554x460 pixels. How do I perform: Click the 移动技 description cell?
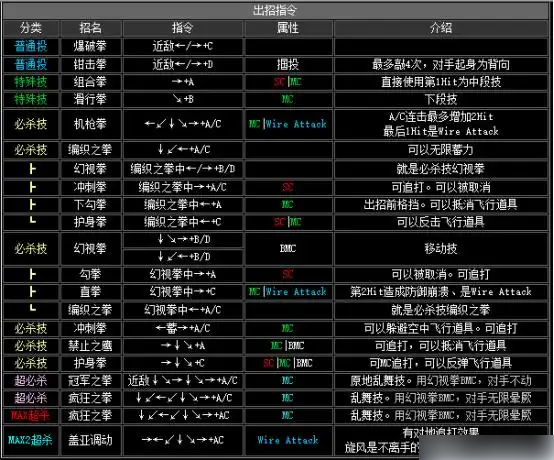point(441,248)
